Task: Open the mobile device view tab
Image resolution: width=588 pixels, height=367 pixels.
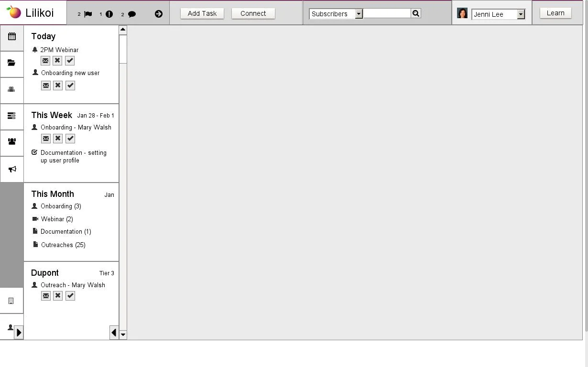Action: click(11, 301)
